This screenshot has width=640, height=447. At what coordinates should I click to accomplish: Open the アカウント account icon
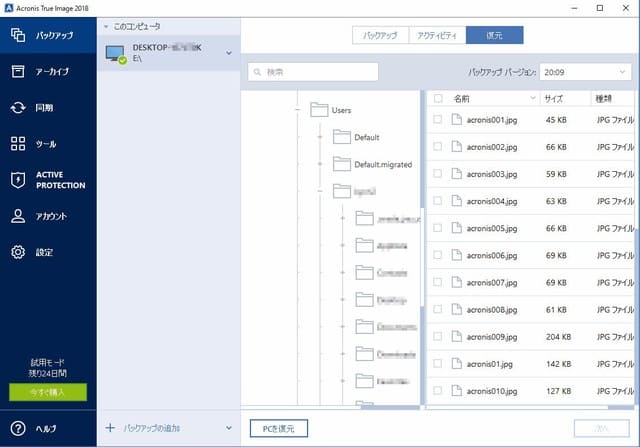point(17,216)
